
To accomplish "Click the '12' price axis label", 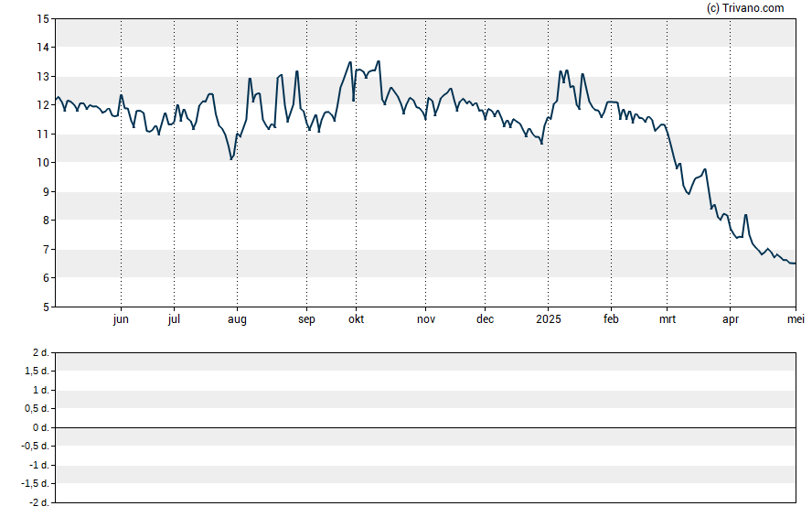I will point(43,105).
